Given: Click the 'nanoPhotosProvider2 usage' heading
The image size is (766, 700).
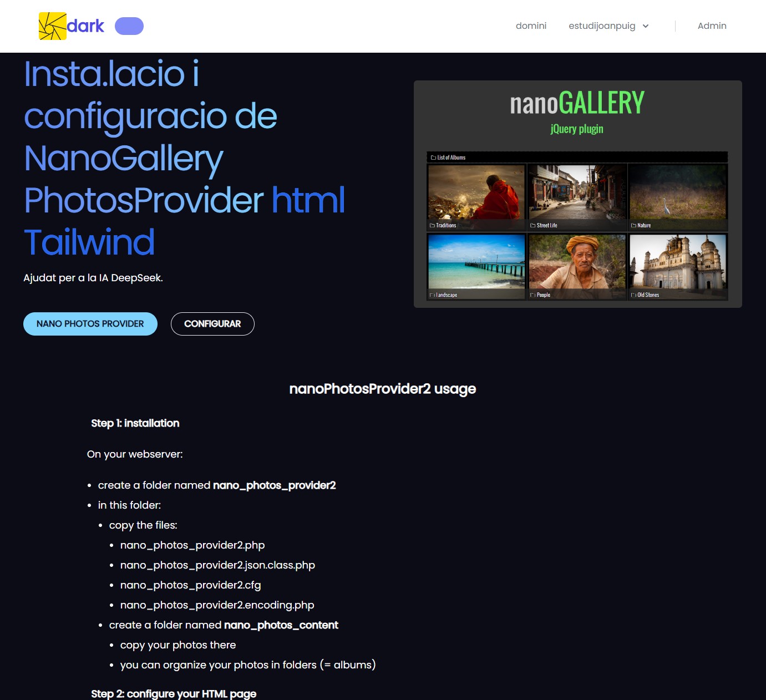Looking at the screenshot, I should click(x=383, y=389).
